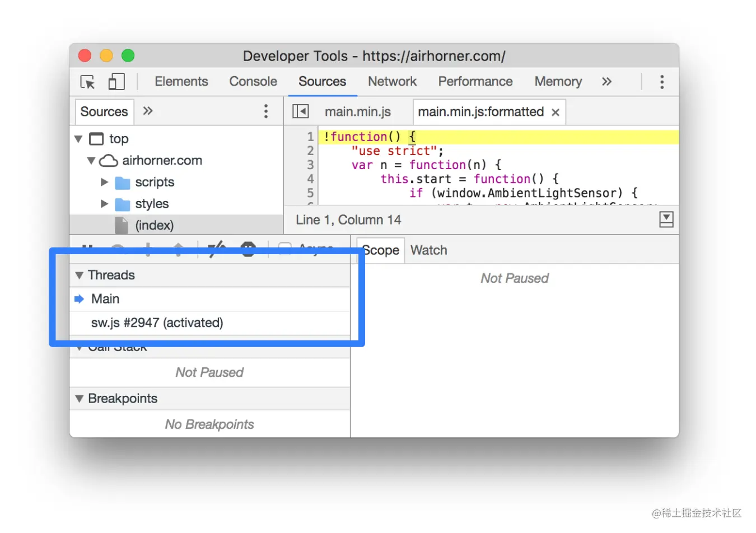Expand the styles folder
Image resolution: width=756 pixels, height=533 pixels.
(104, 204)
